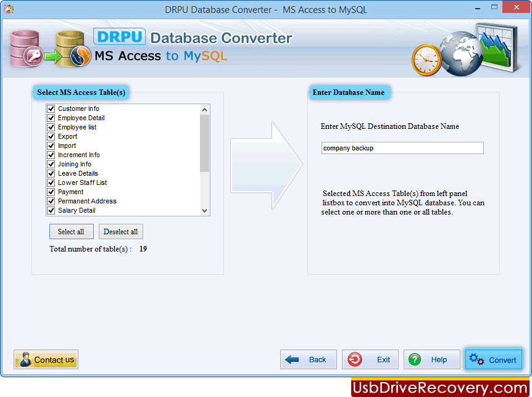Uncheck the Salary Detail checkbox
532x397 pixels.
(51, 210)
